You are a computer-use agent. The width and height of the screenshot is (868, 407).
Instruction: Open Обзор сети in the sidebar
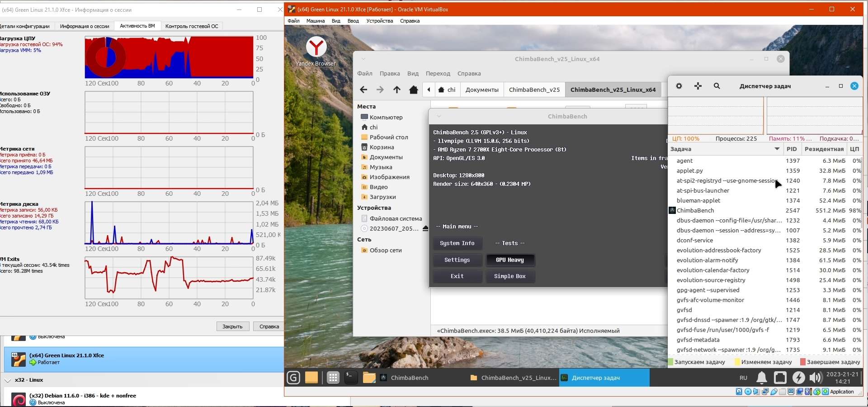click(386, 250)
